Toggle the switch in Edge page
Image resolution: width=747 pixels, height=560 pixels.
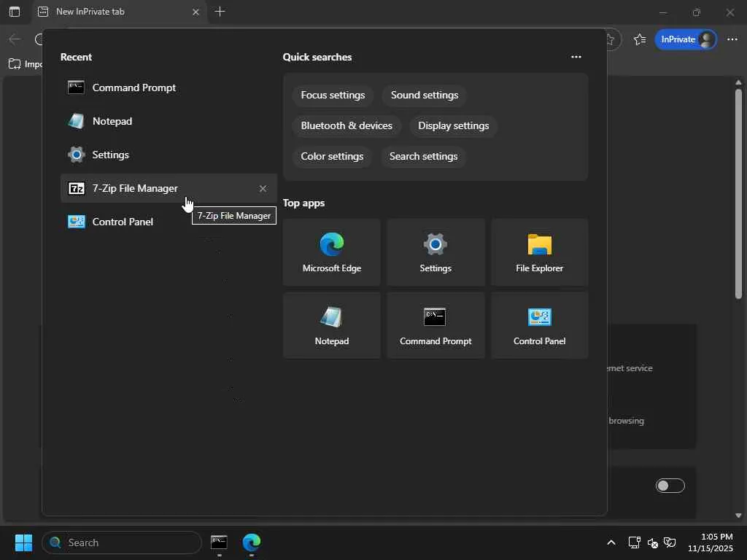(x=670, y=486)
